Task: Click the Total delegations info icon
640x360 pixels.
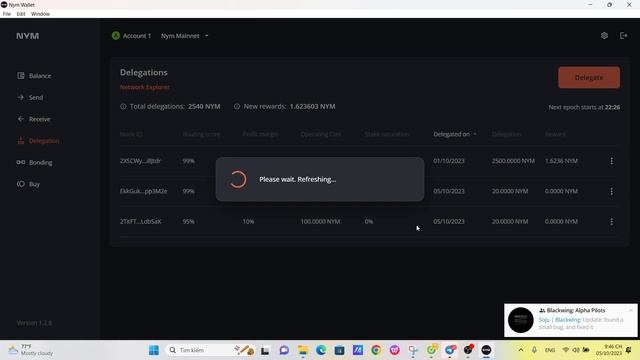Action: 123,106
